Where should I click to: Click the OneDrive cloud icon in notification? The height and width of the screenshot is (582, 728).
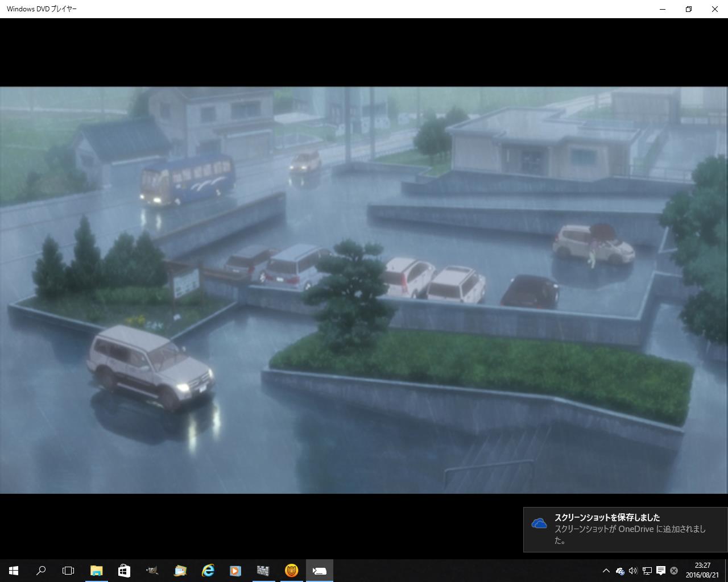click(539, 523)
